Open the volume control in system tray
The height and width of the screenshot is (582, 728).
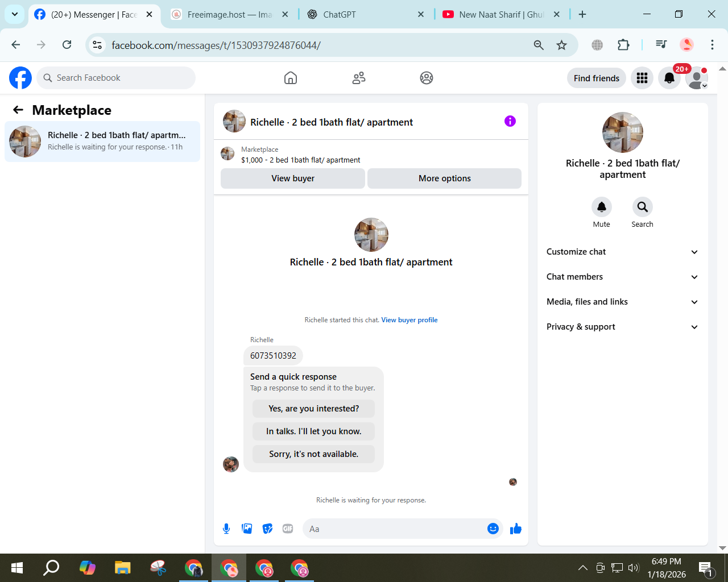pyautogui.click(x=634, y=567)
